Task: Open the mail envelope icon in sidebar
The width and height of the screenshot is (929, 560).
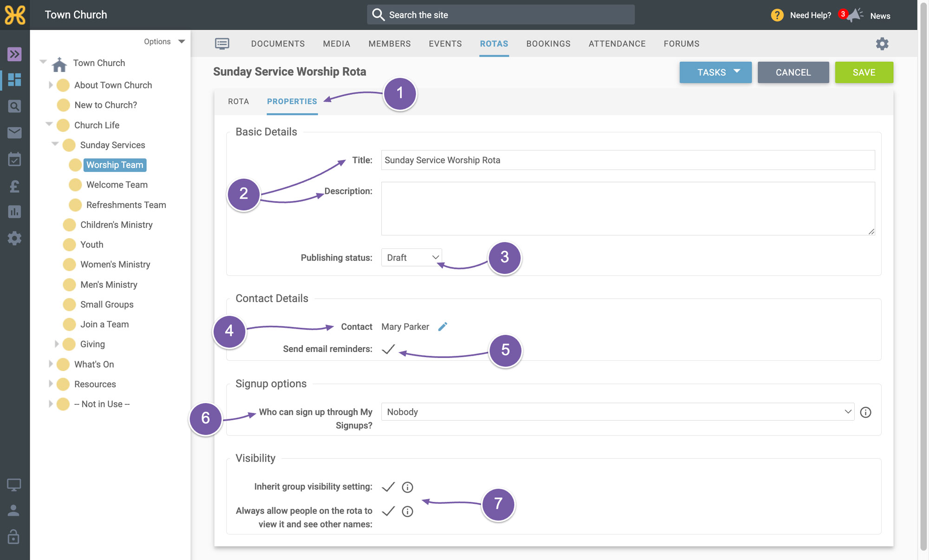Action: 14,133
